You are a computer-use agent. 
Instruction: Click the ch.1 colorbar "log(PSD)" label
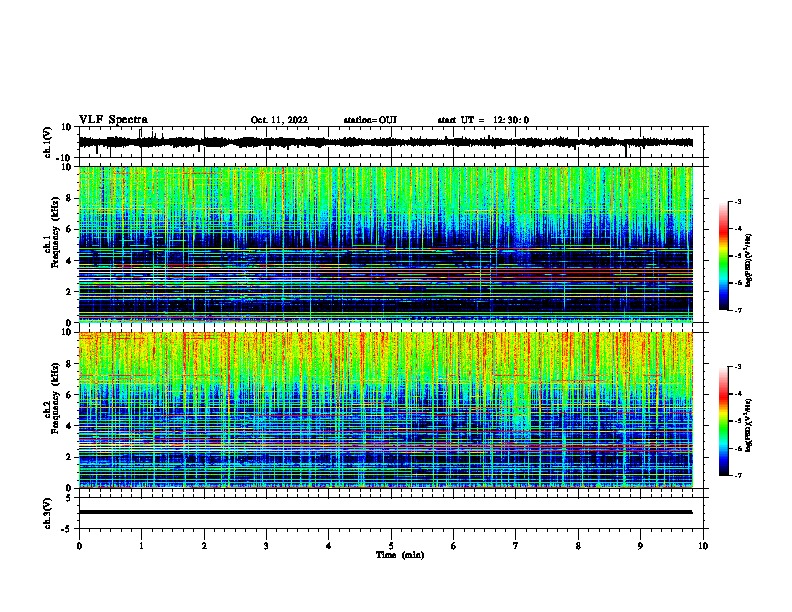tap(749, 260)
